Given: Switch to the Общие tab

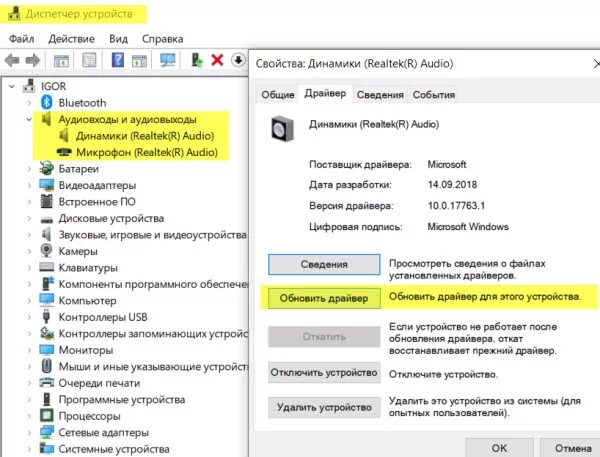Looking at the screenshot, I should [278, 95].
